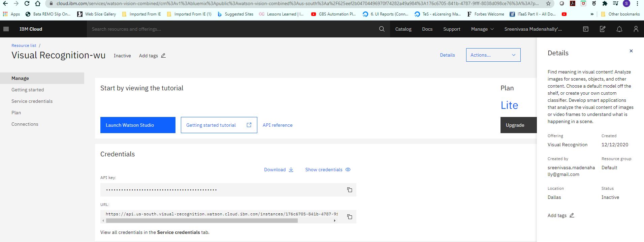The width and height of the screenshot is (644, 242).
Task: Open Docs in the top navigation
Action: (x=427, y=29)
